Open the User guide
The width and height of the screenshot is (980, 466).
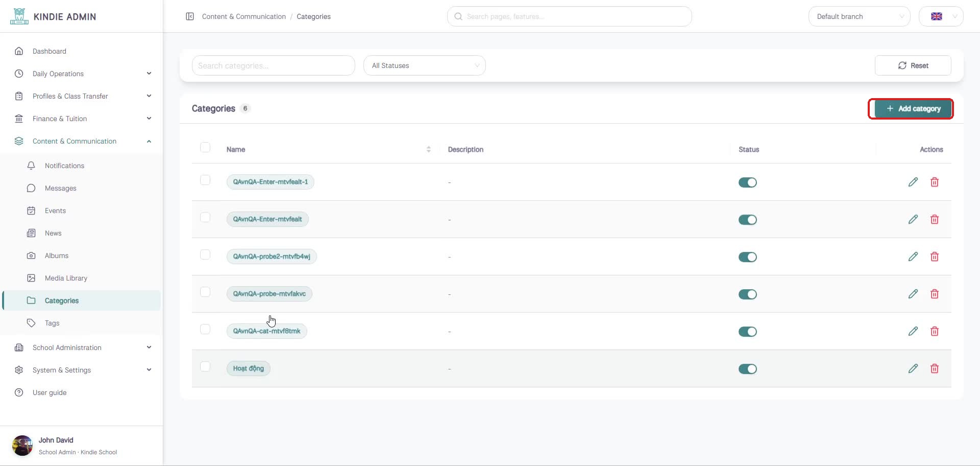[82, 392]
